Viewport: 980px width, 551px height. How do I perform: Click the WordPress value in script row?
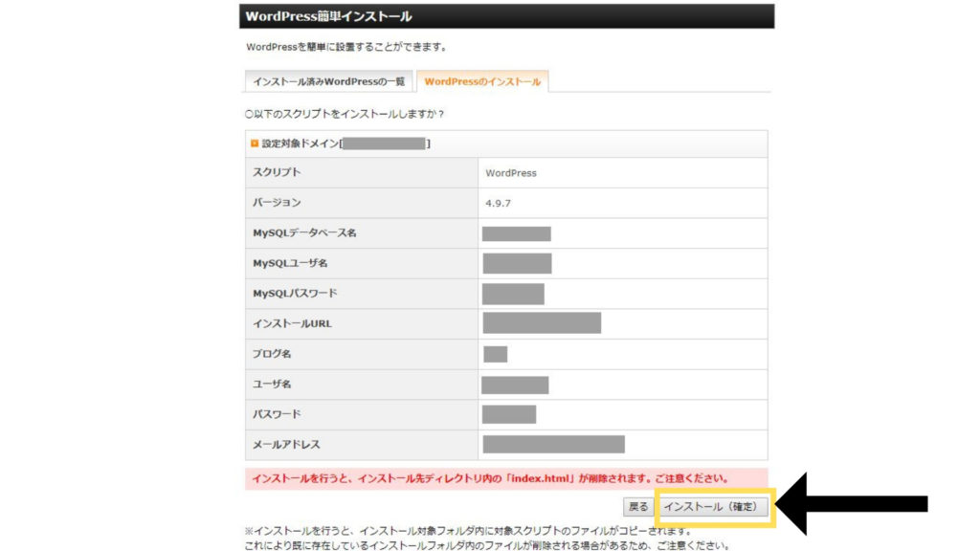pos(511,173)
